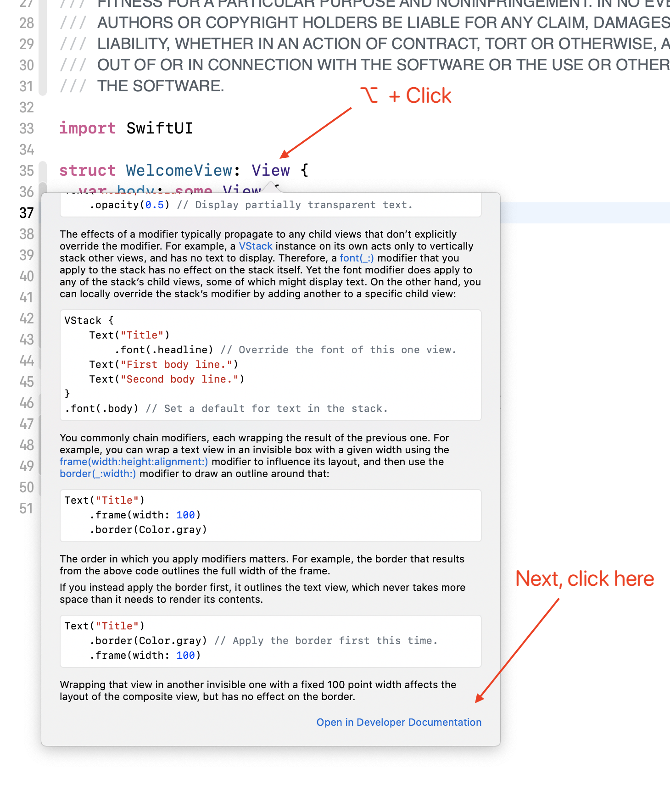Select line number 37 in gutter
This screenshot has height=812, width=670.
tap(27, 213)
